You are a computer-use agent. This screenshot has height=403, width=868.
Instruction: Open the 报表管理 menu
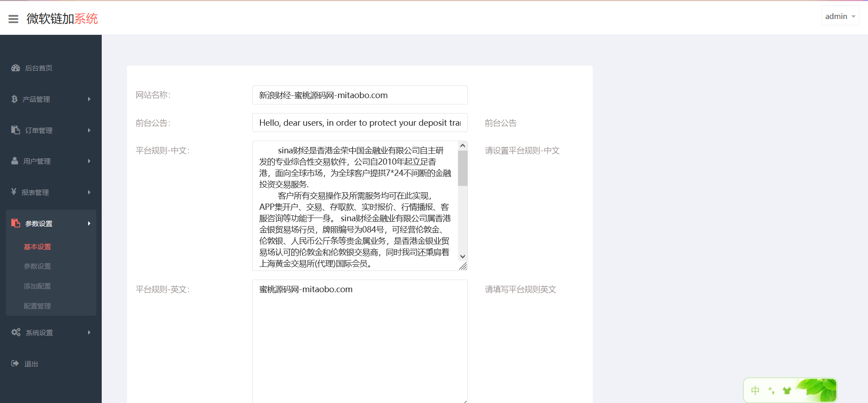tap(51, 192)
